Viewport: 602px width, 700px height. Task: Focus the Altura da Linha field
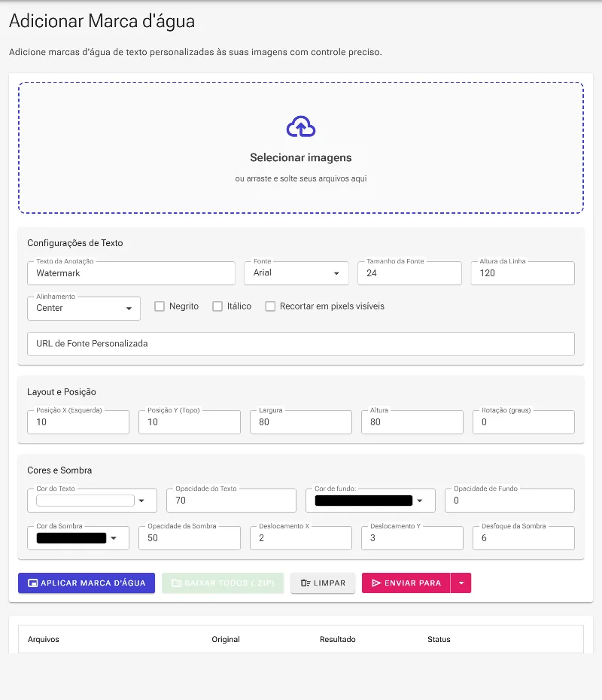[522, 273]
